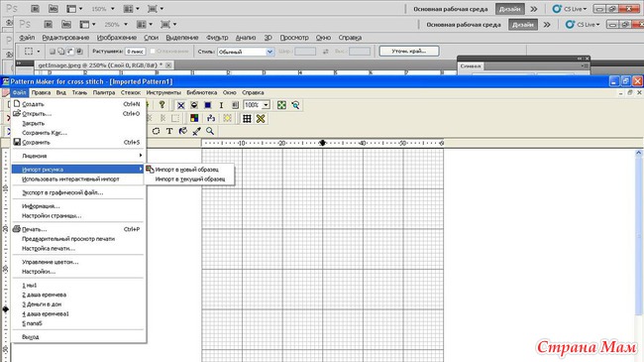Open the 100% zoom dropdown in Pattern Maker

266,105
